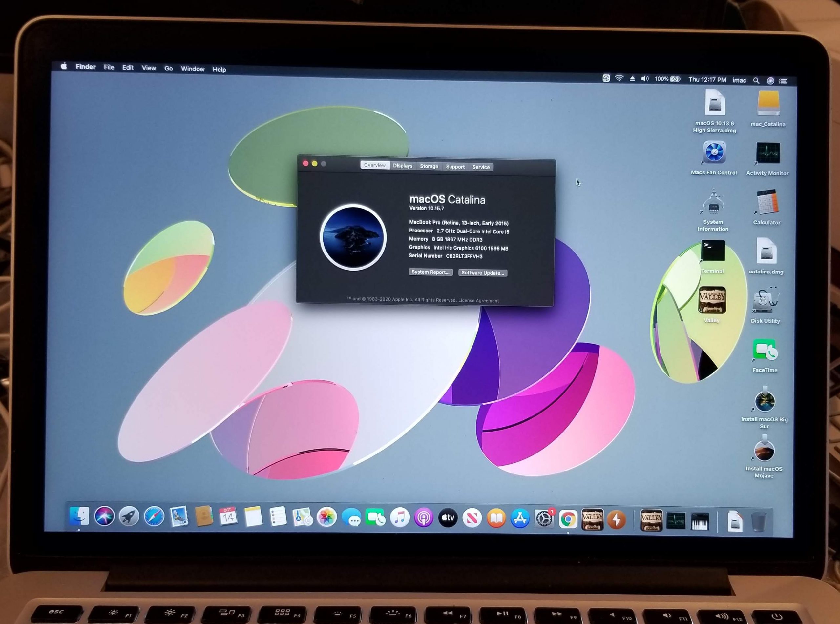Open Finder from the Dock

[79, 515]
